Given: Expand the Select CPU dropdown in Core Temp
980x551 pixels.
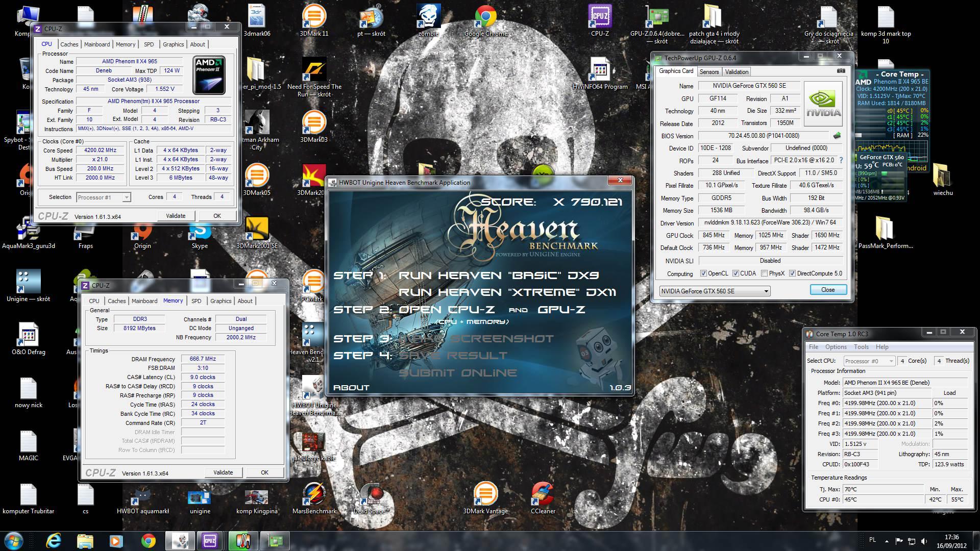Looking at the screenshot, I should pyautogui.click(x=891, y=361).
